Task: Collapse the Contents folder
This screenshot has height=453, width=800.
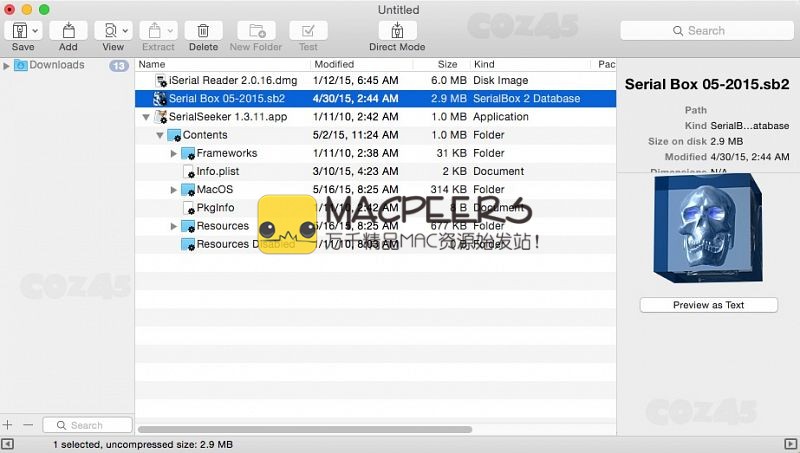Action: point(160,136)
